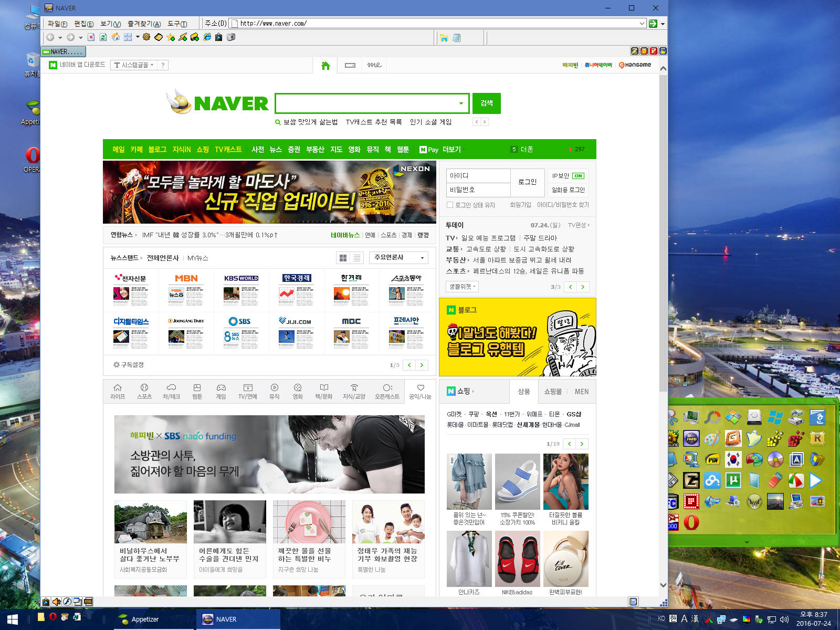
Task: Open the 주요언론사 dropdown
Action: tap(398, 258)
